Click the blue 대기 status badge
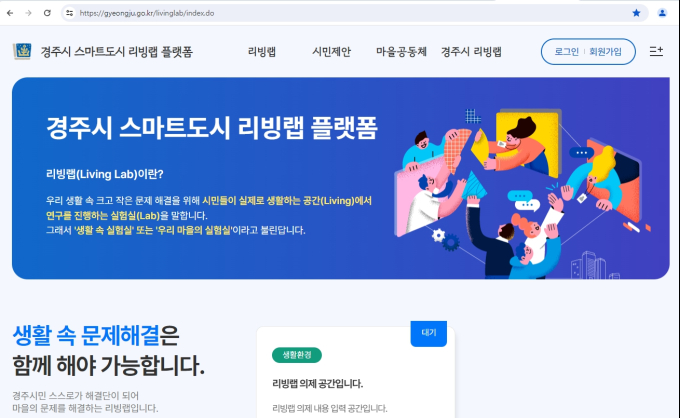 click(428, 333)
